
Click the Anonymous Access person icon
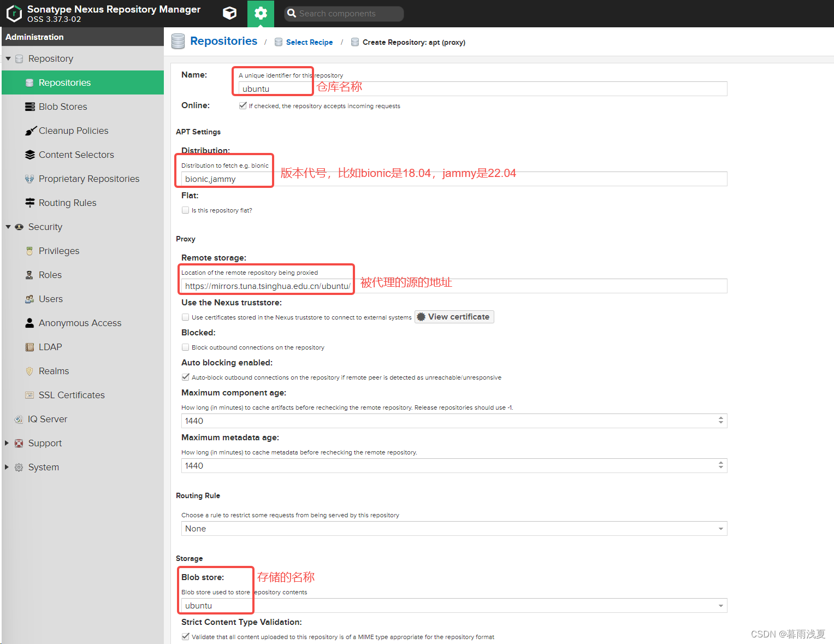point(30,323)
